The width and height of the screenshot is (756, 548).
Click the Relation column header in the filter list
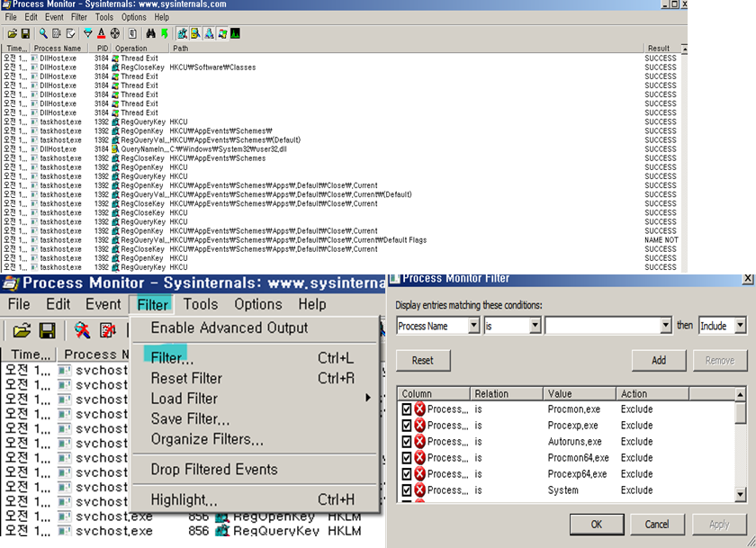coord(506,394)
